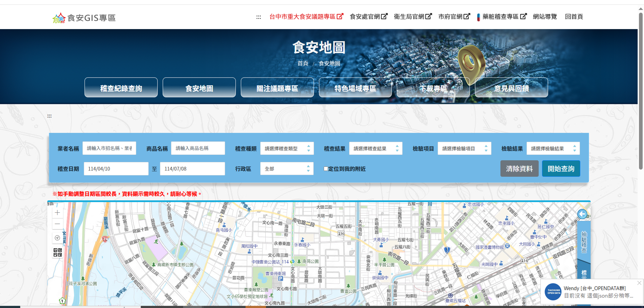Image resolution: width=644 pixels, height=308 pixels.
Task: Open the 稽查種類 dropdown
Action: (287, 148)
